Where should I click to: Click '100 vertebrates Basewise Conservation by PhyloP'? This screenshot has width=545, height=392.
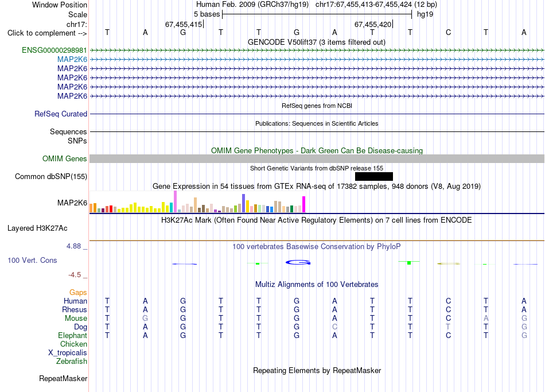pyautogui.click(x=317, y=247)
